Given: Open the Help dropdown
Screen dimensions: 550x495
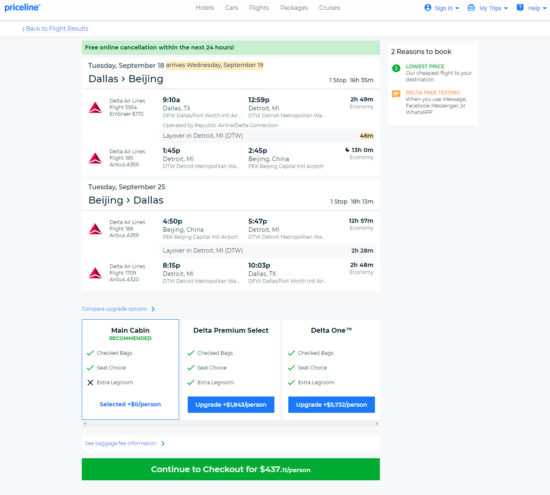Looking at the screenshot, I should 537,8.
